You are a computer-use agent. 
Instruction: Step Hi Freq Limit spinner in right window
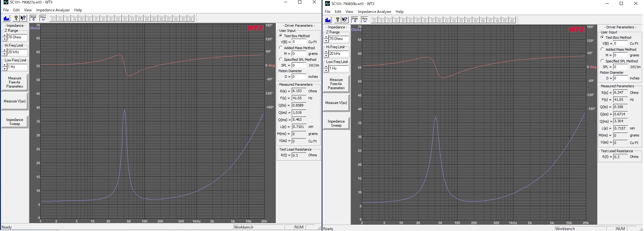tap(326, 54)
